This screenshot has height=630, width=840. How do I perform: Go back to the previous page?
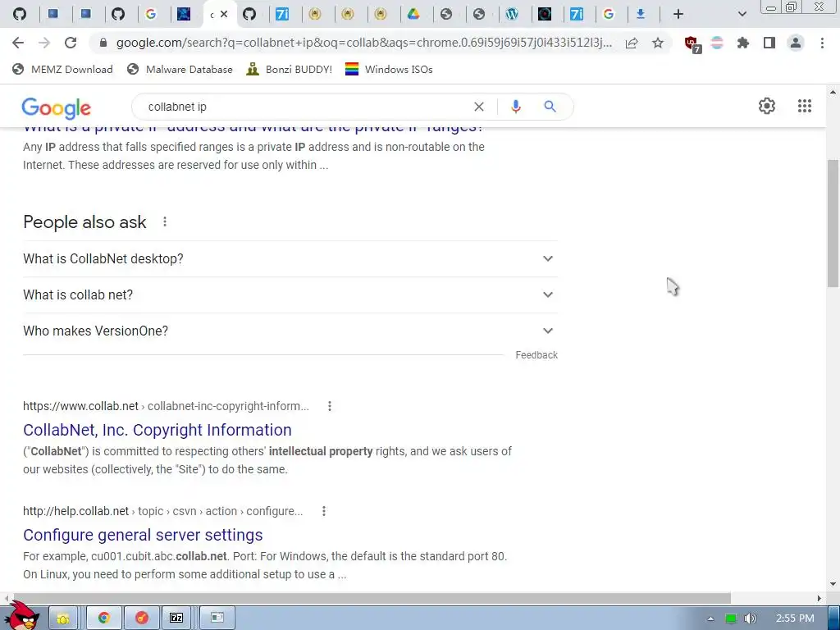point(18,43)
